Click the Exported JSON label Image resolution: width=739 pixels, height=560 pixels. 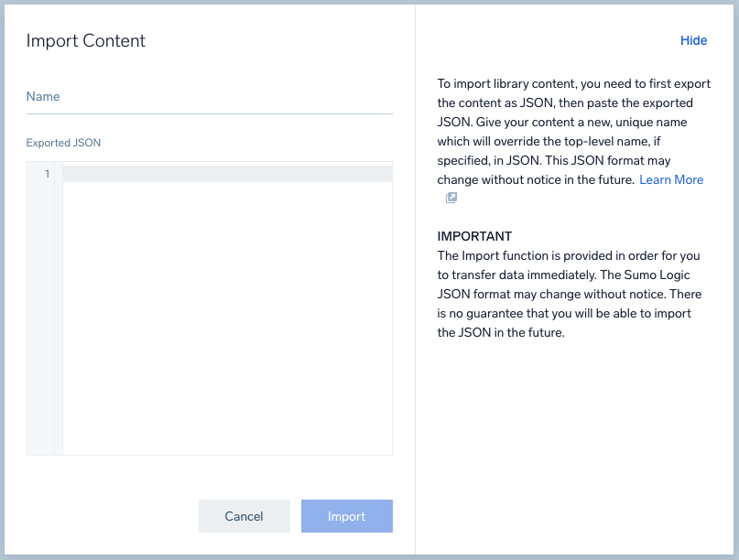click(x=63, y=143)
